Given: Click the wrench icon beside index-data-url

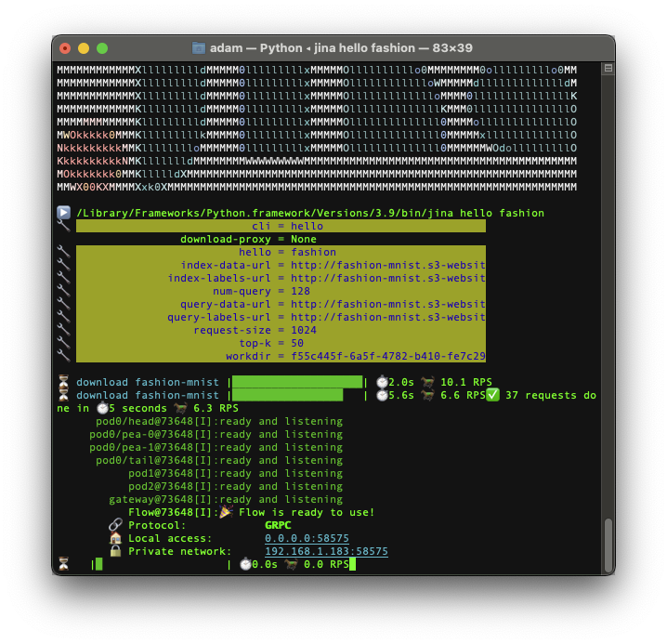Looking at the screenshot, I should tap(63, 265).
